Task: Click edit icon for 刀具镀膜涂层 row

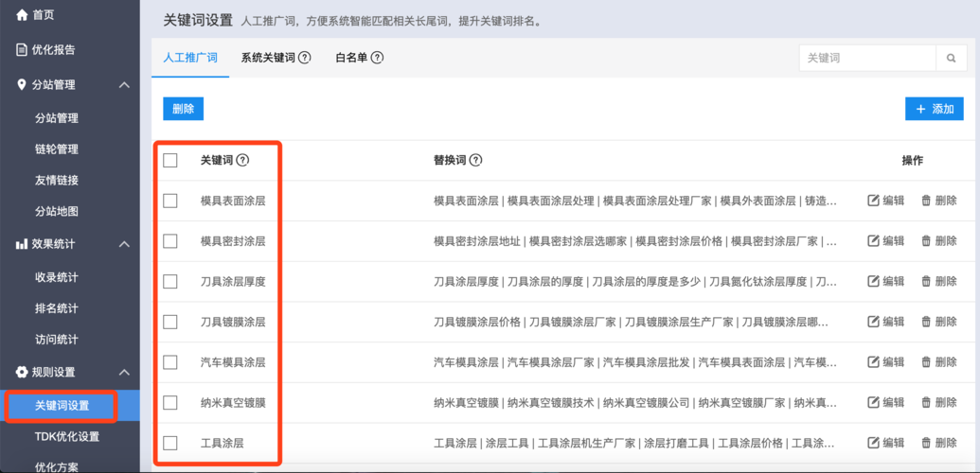Action: point(874,322)
